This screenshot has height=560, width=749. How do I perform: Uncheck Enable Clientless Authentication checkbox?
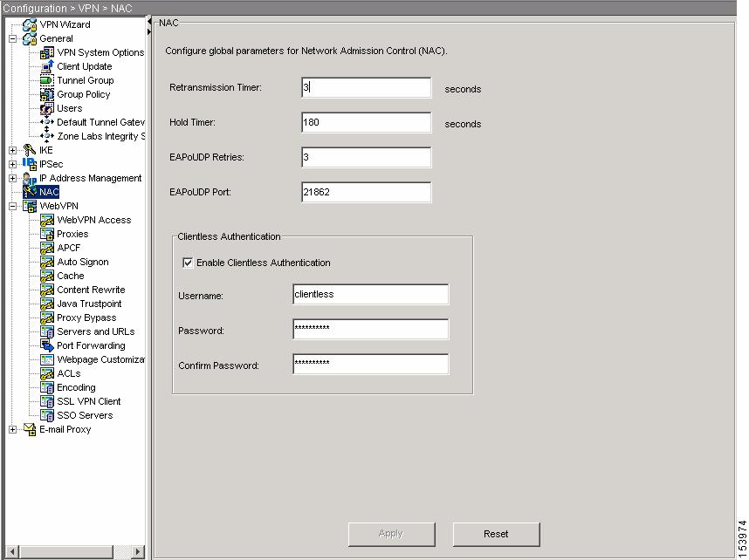[188, 263]
